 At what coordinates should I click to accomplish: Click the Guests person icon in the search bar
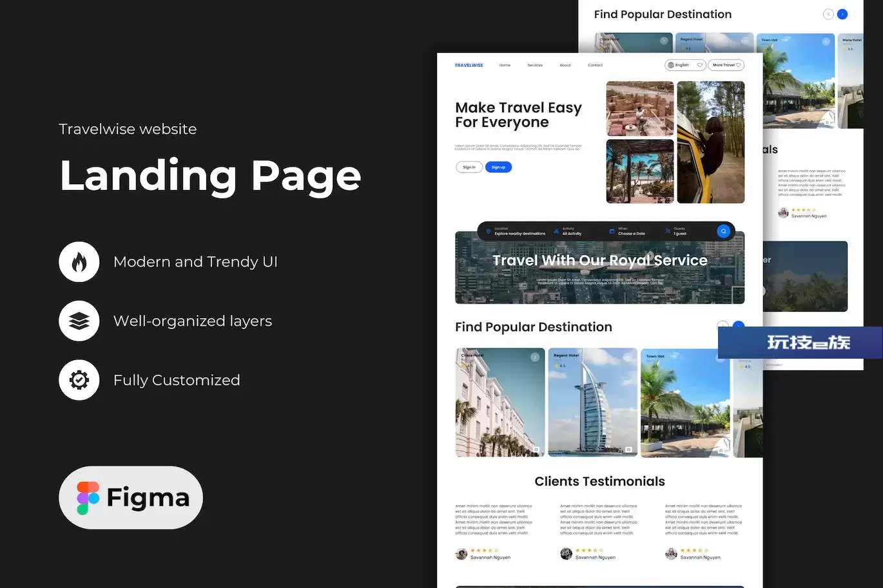tap(668, 231)
